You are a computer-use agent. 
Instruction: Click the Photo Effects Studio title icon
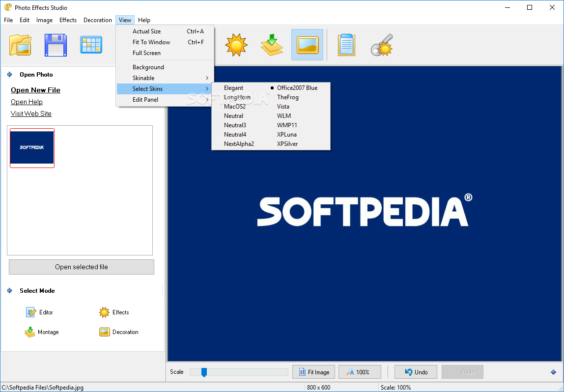(7, 7)
